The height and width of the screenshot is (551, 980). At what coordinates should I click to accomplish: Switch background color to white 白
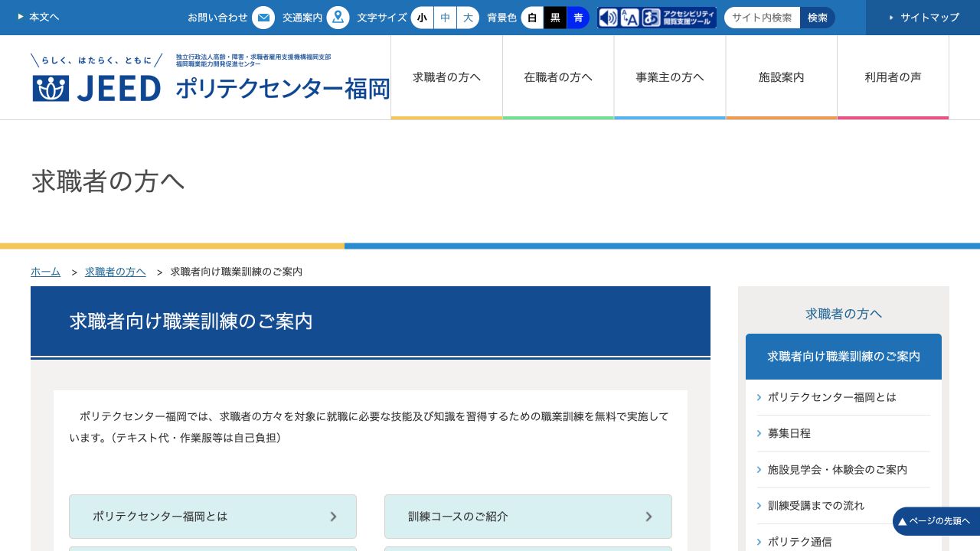(532, 18)
